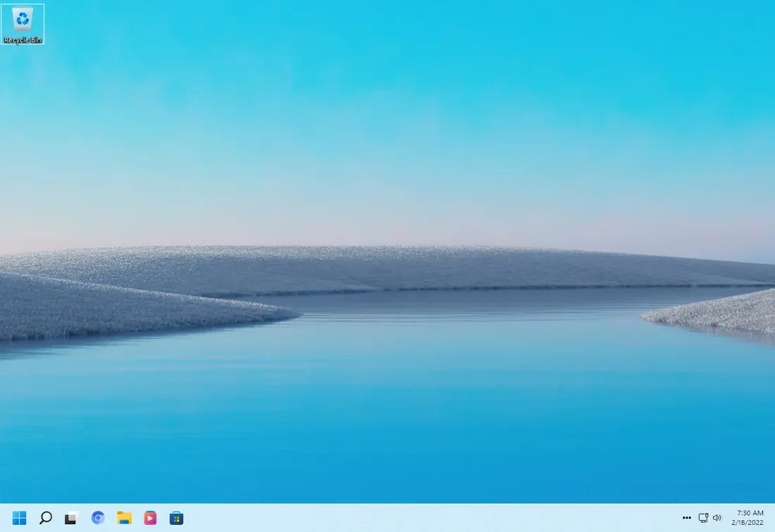Image resolution: width=775 pixels, height=532 pixels.
Task: Open Microsoft Store from the taskbar
Action: point(176,518)
